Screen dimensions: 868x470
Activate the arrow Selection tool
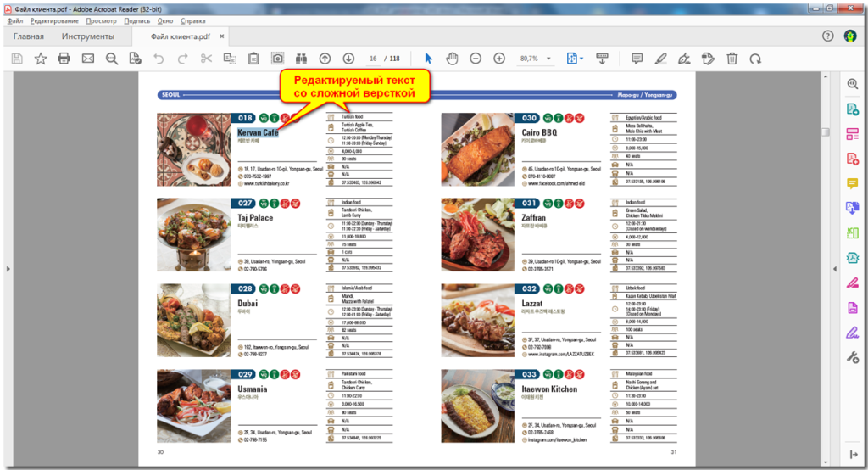coord(428,59)
